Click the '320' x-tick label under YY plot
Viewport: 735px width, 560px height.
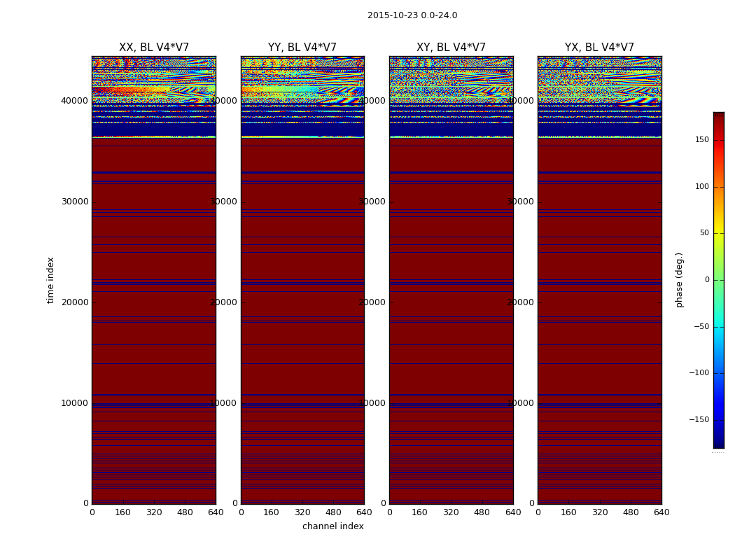(302, 512)
